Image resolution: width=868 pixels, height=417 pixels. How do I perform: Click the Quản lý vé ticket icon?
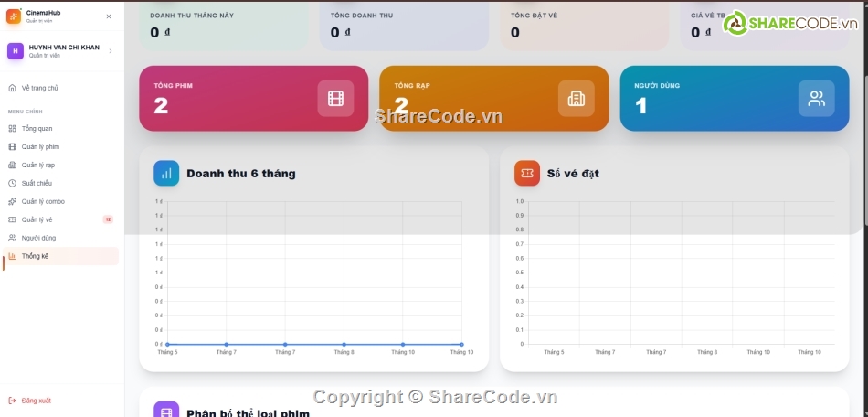(12, 219)
